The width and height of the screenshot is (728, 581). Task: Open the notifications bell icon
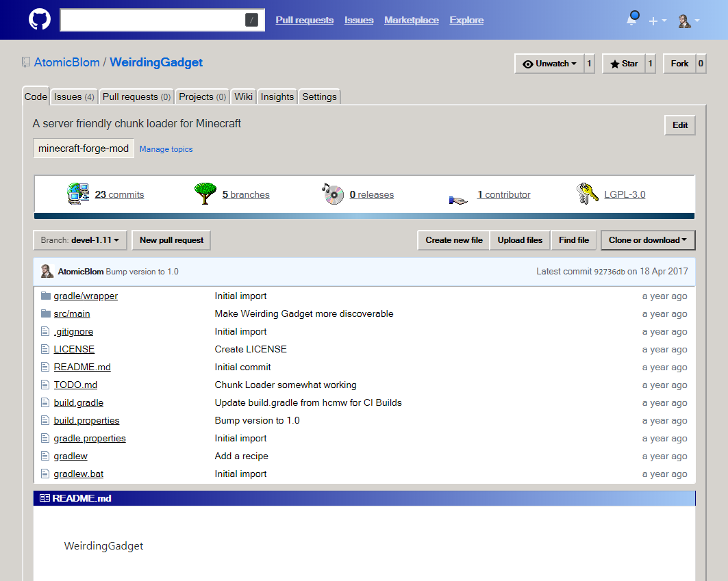pos(632,19)
